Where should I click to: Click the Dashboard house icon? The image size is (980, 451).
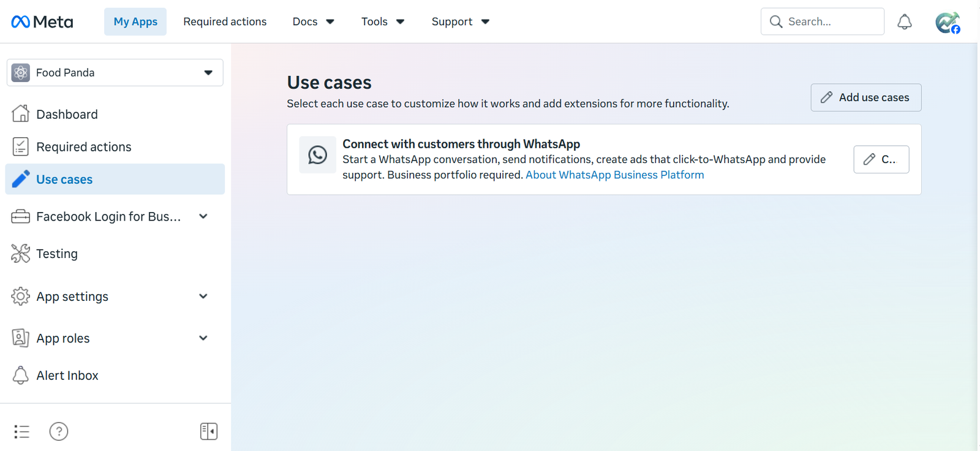20,113
